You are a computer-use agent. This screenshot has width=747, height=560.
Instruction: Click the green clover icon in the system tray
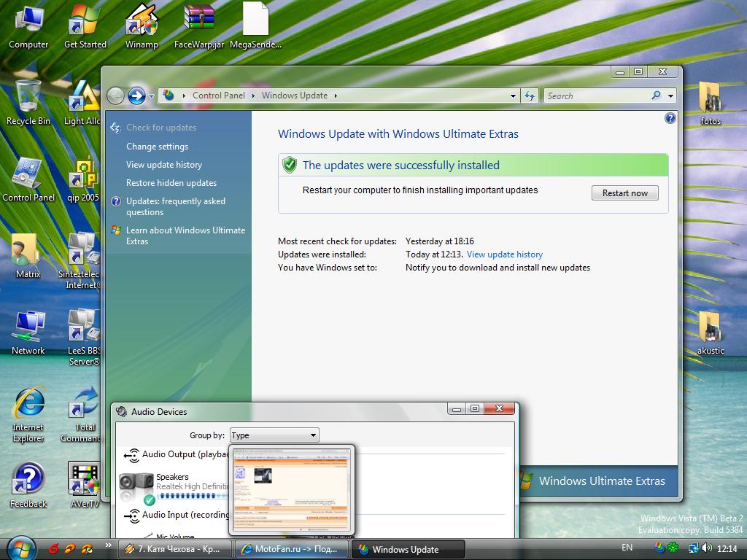point(673,548)
